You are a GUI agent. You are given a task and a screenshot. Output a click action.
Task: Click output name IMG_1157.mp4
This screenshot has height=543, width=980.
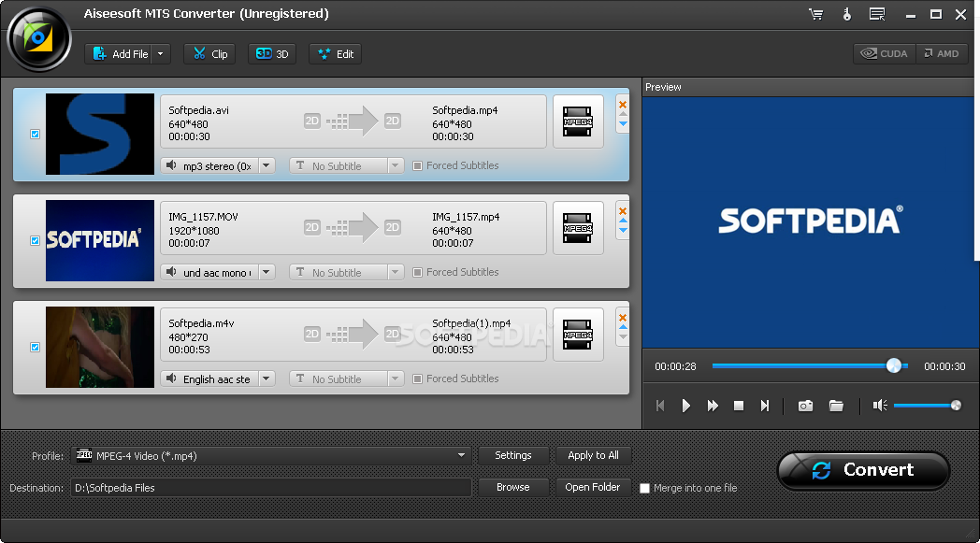click(x=466, y=217)
